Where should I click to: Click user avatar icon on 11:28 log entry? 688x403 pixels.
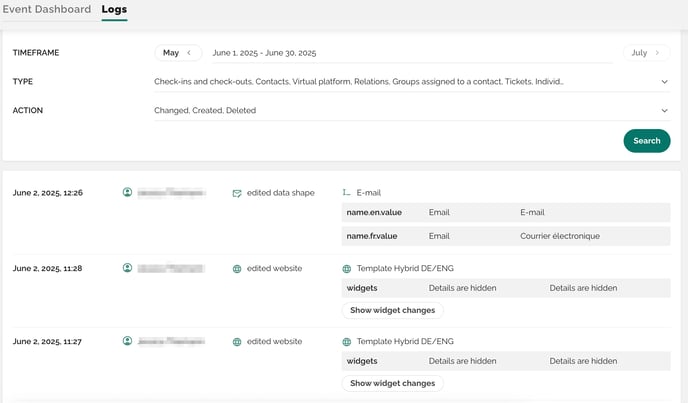coord(127,268)
